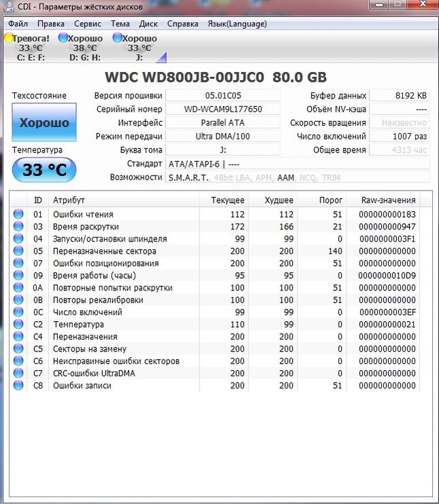Screen dimensions: 439x504
Task: Click the ID column header
Action: [x=37, y=200]
